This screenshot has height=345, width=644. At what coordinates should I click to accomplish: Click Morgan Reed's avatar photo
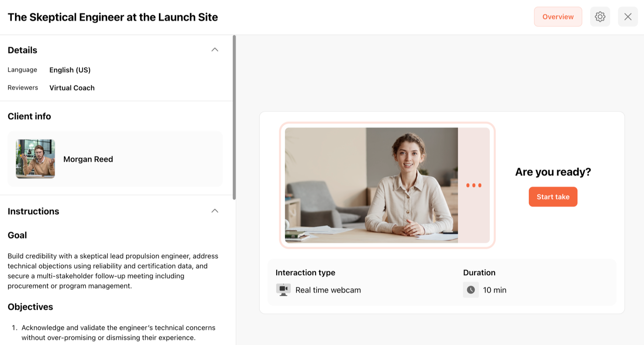36,159
